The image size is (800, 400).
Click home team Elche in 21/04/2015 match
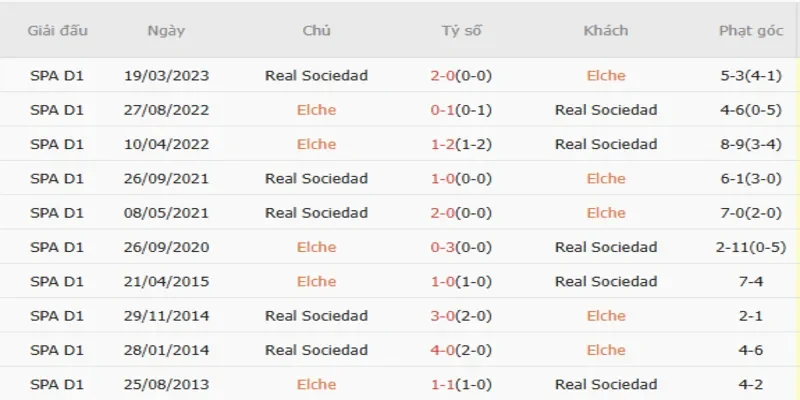(316, 281)
